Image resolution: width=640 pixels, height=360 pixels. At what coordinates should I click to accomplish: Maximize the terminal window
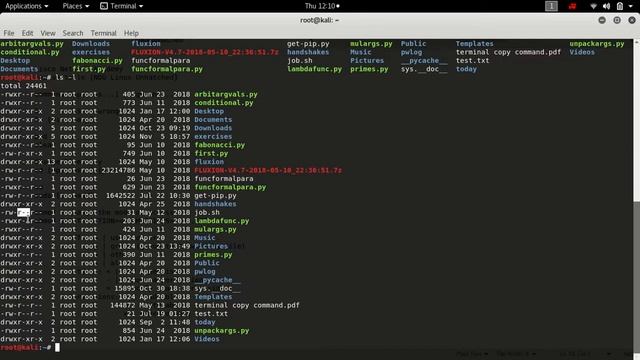(617, 20)
